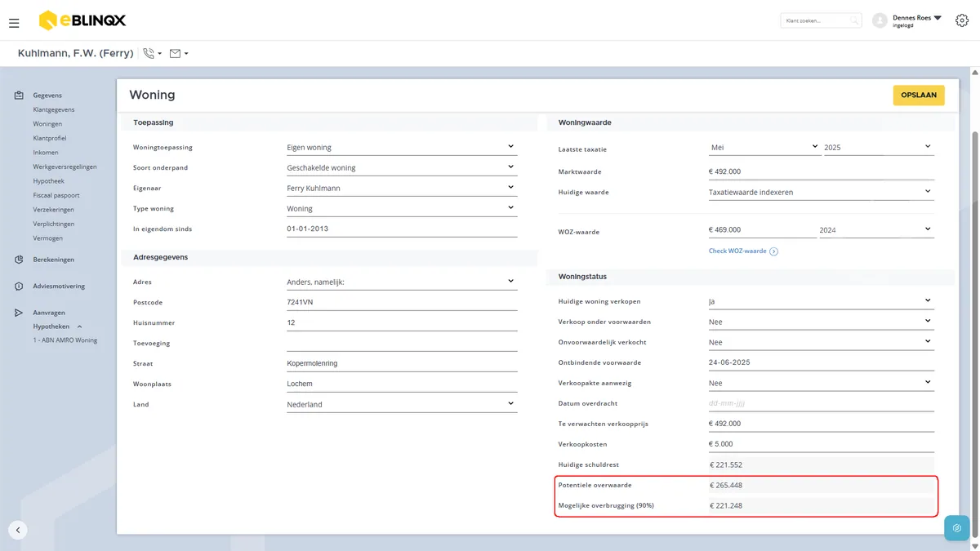Image resolution: width=980 pixels, height=551 pixels.
Task: Collapse sidebar with the back arrow button
Action: click(18, 530)
